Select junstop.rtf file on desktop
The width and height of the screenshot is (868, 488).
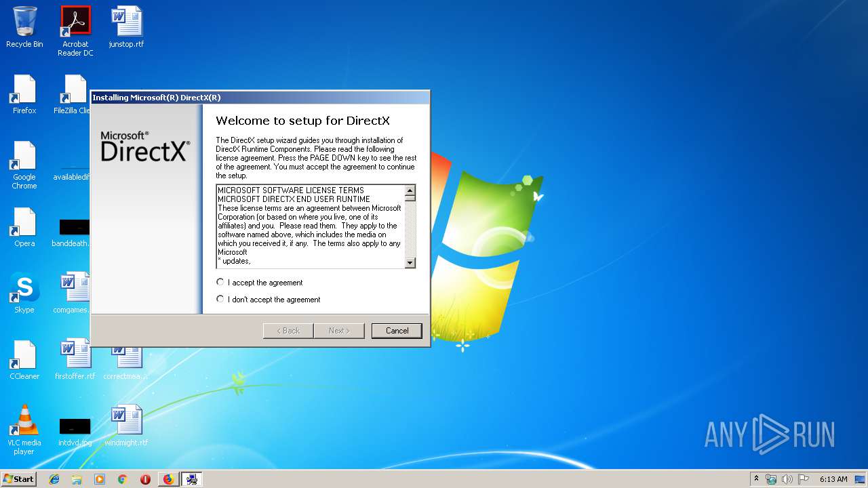pos(127,28)
